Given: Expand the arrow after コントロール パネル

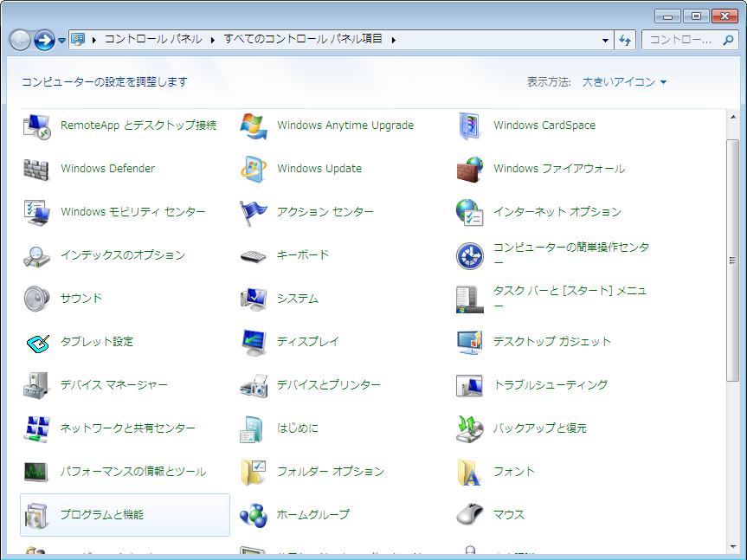Looking at the screenshot, I should point(213,40).
